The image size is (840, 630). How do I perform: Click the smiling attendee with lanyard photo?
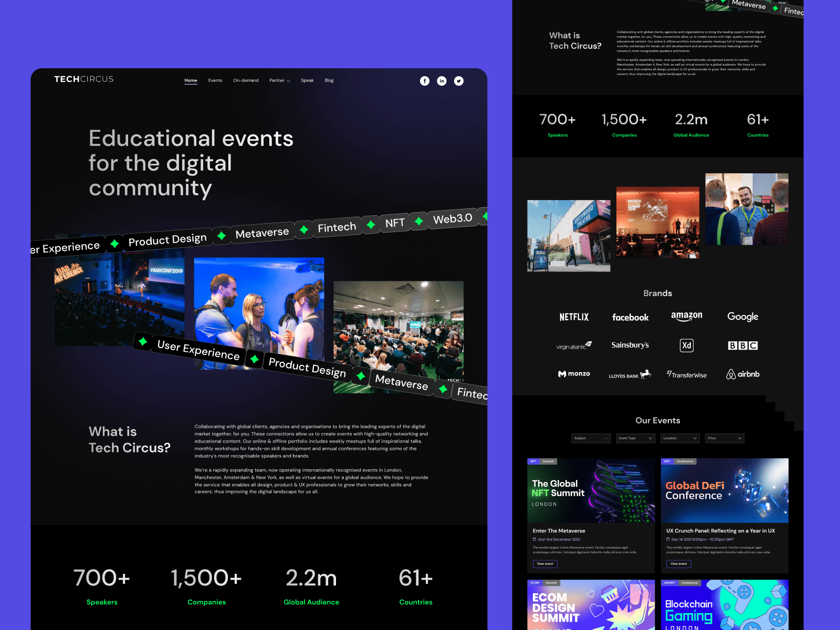747,209
